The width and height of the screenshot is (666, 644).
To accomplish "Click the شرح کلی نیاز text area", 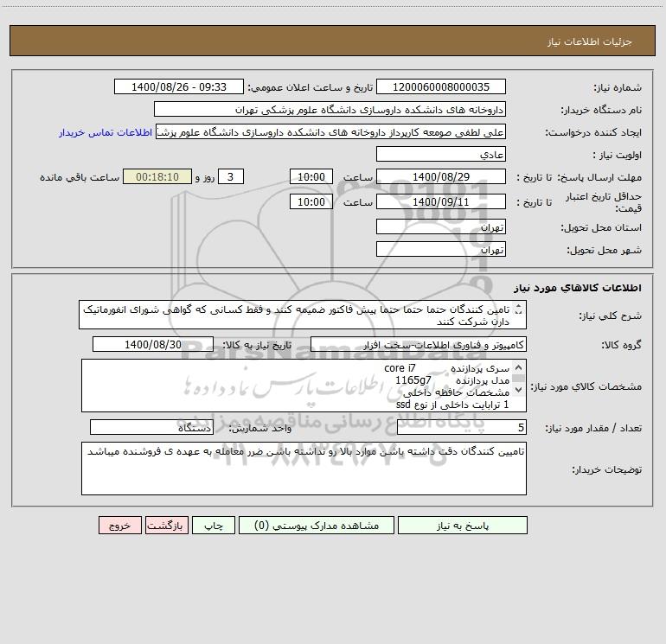I will (x=303, y=315).
